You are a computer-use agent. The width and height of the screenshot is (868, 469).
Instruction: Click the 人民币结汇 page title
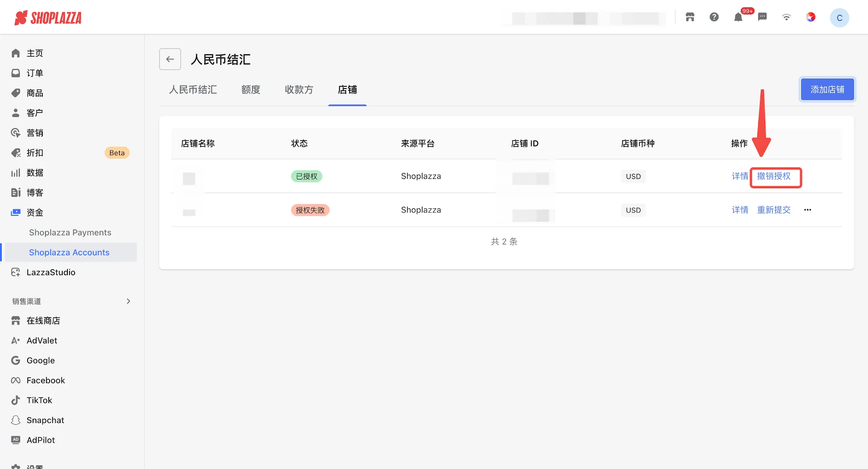(221, 59)
